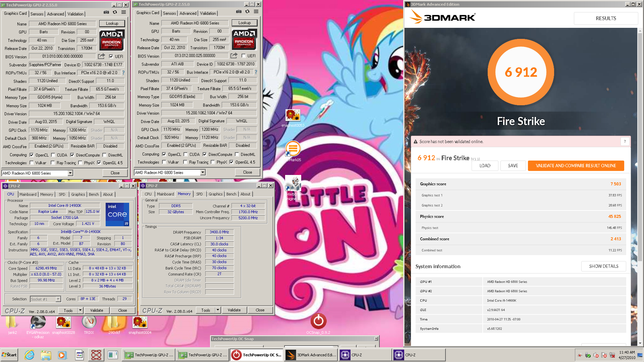Image resolution: width=644 pixels, height=362 pixels.
Task: Open the jank2 folder on desktop
Action: 12,324
